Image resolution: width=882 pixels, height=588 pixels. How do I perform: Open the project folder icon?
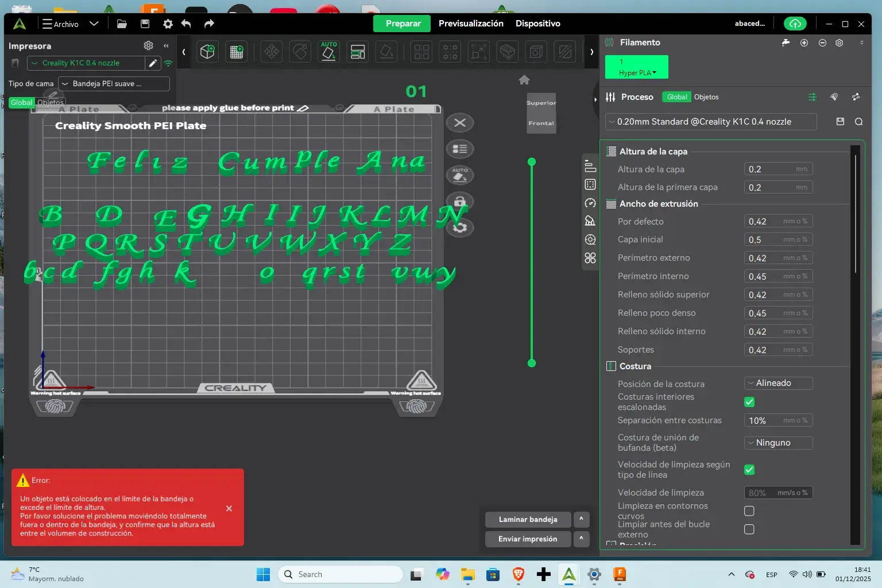pyautogui.click(x=122, y=24)
